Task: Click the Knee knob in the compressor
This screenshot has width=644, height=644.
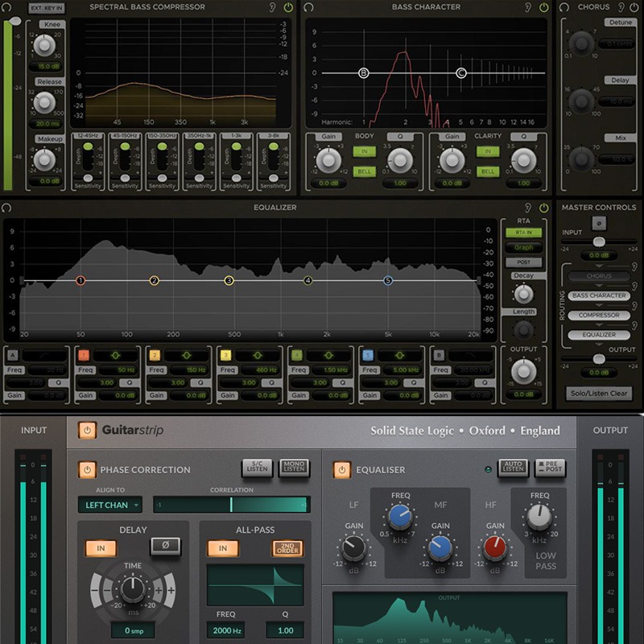Action: pyautogui.click(x=44, y=45)
